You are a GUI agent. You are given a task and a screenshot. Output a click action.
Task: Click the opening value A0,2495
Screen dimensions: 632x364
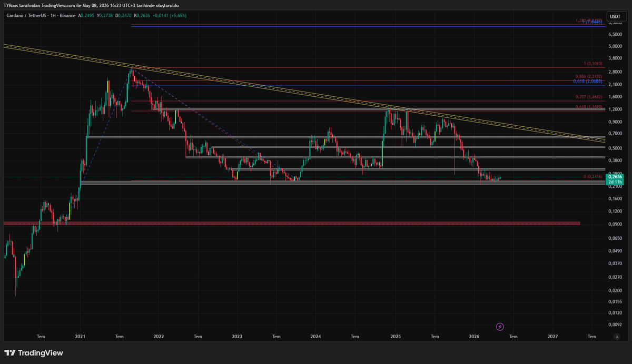87,15
